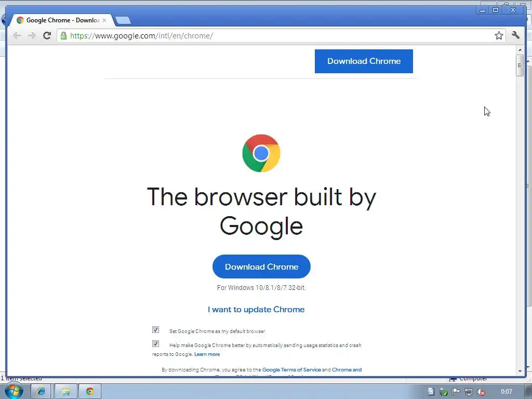Click the document tray icon left of USB icon

point(431,392)
